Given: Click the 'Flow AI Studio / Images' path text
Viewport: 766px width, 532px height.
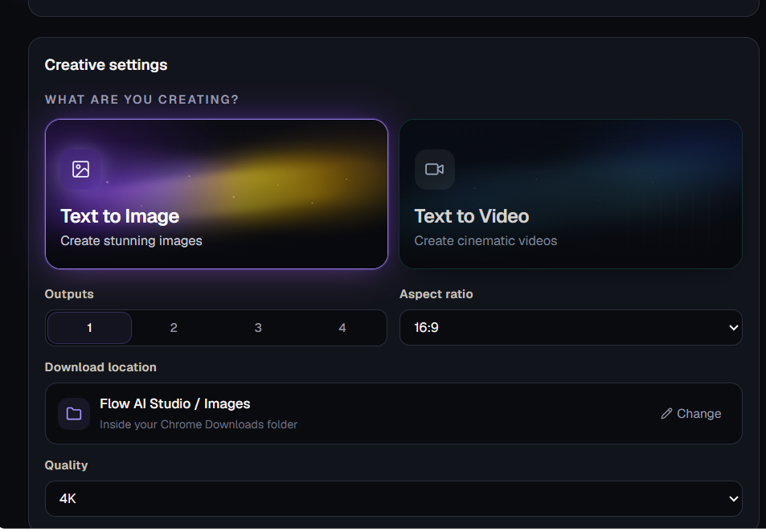Looking at the screenshot, I should (175, 404).
